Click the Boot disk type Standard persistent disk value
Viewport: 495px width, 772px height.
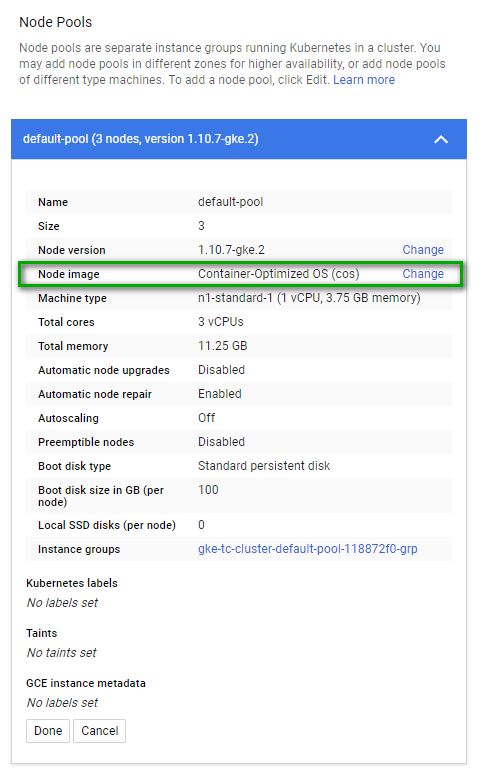[x=264, y=466]
